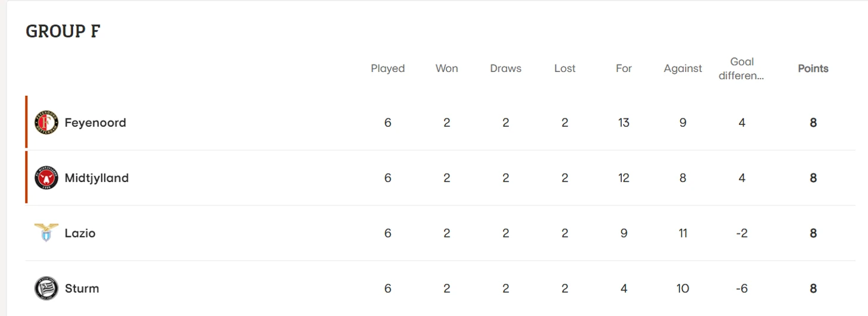The width and height of the screenshot is (868, 316).
Task: Click the Sturm club crest icon
Action: [46, 289]
